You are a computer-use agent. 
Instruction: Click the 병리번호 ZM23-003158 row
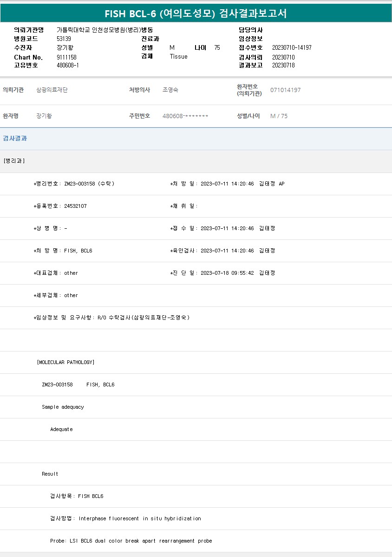pos(74,184)
